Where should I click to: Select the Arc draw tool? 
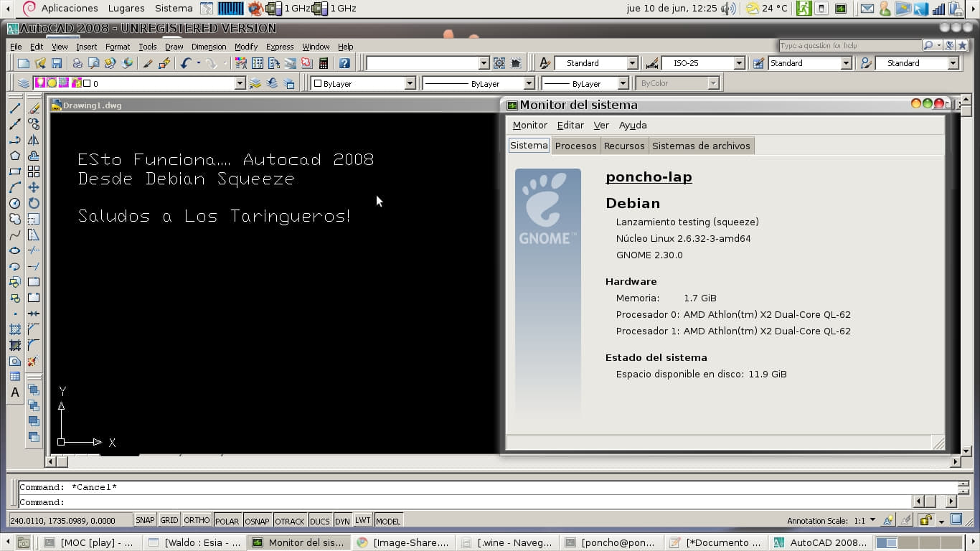click(x=14, y=187)
